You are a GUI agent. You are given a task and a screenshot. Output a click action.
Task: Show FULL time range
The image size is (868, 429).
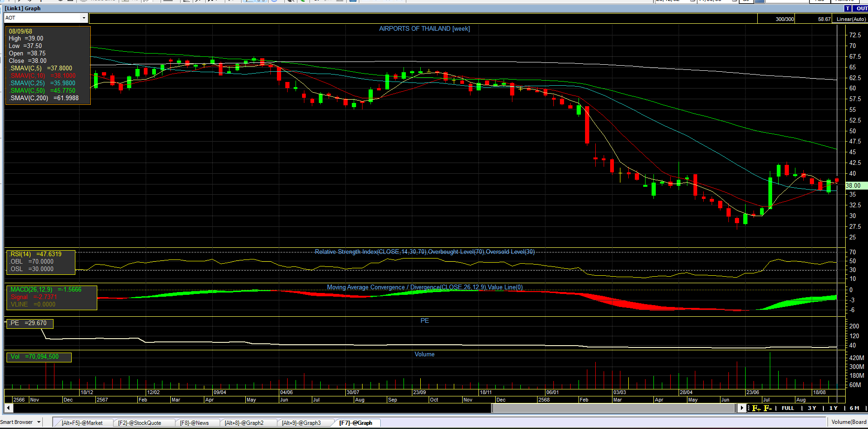788,408
